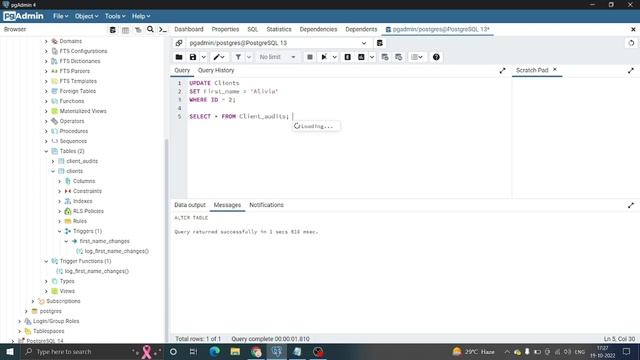The height and width of the screenshot is (360, 640).
Task: Click the Explain query icon
Action: (x=348, y=57)
